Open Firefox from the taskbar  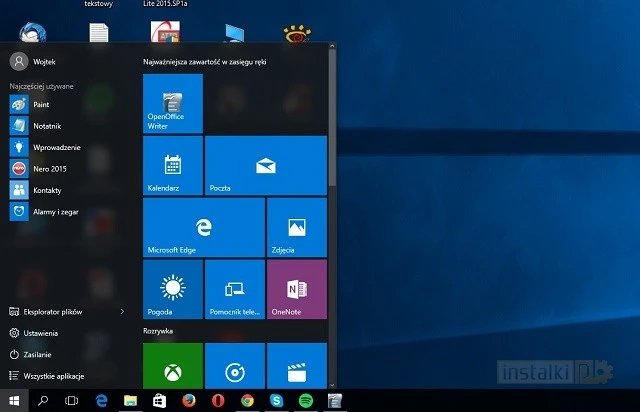(x=187, y=401)
